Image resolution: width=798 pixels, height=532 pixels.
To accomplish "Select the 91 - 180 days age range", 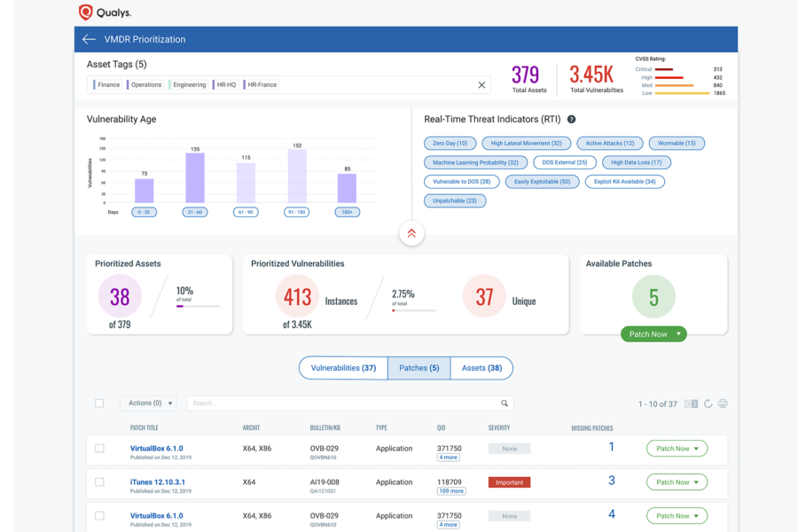I will click(297, 212).
